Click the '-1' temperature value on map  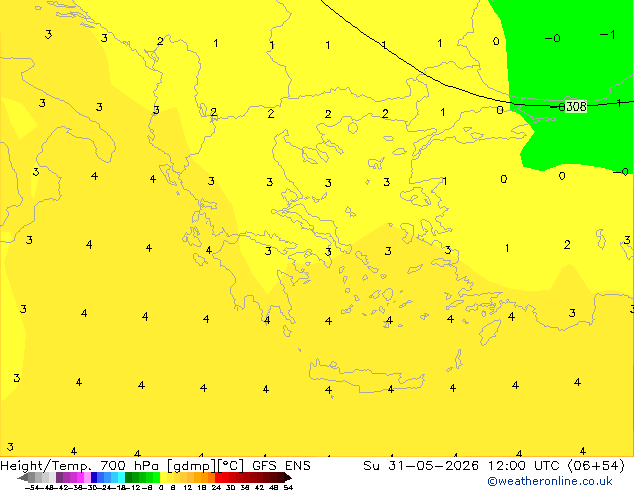608,35
